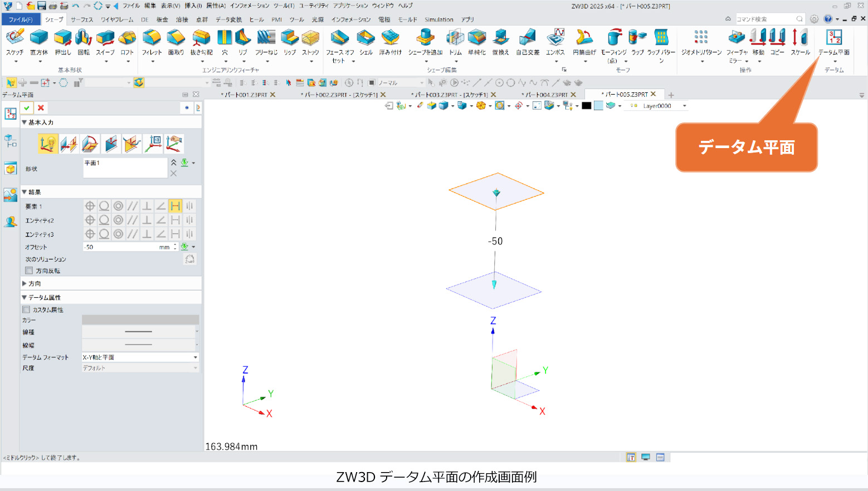868x491 pixels.
Task: Switch to the ワイヤフレーム ribbon tab
Action: coord(117,19)
